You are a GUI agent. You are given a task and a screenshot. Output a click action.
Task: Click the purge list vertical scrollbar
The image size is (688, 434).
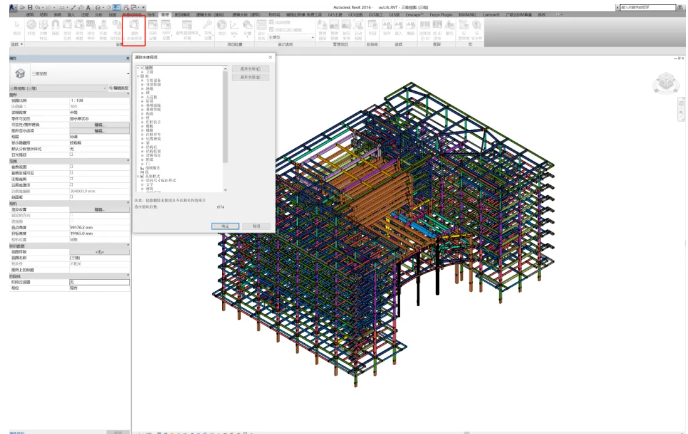click(x=226, y=129)
